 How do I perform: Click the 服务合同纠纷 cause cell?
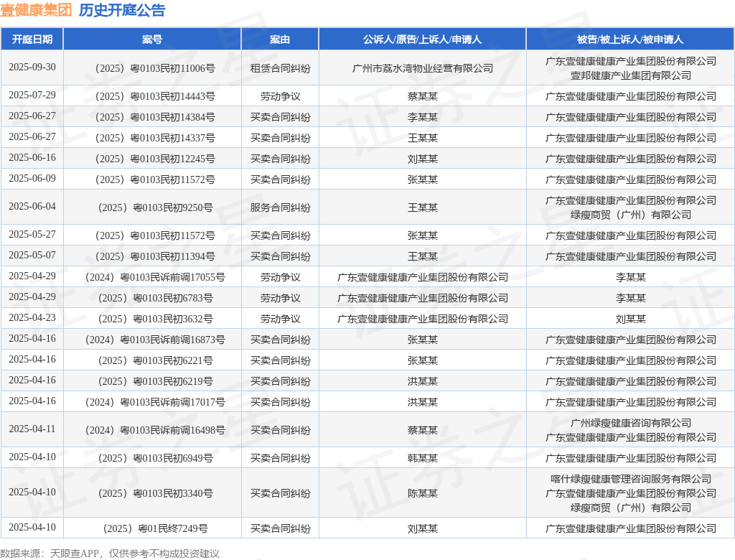coord(281,207)
